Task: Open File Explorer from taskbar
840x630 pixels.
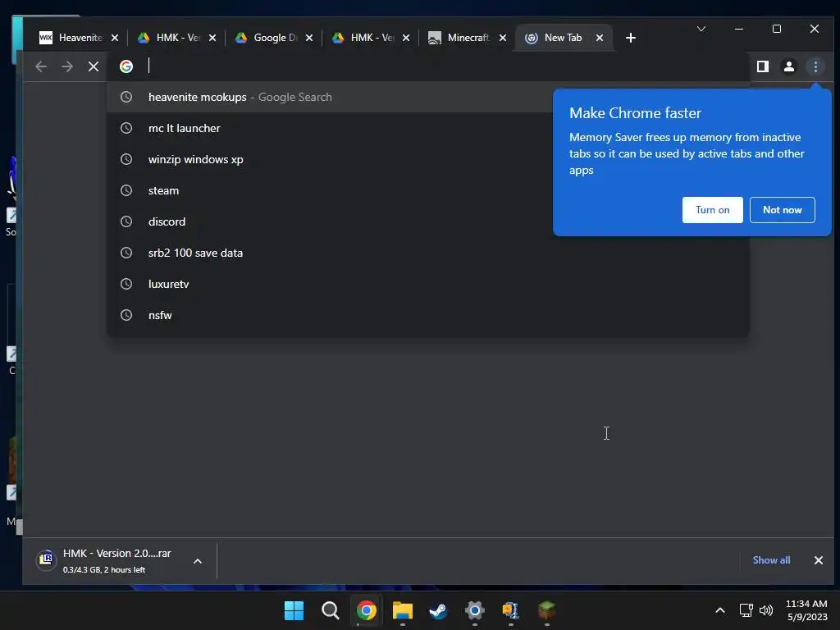Action: [402, 610]
